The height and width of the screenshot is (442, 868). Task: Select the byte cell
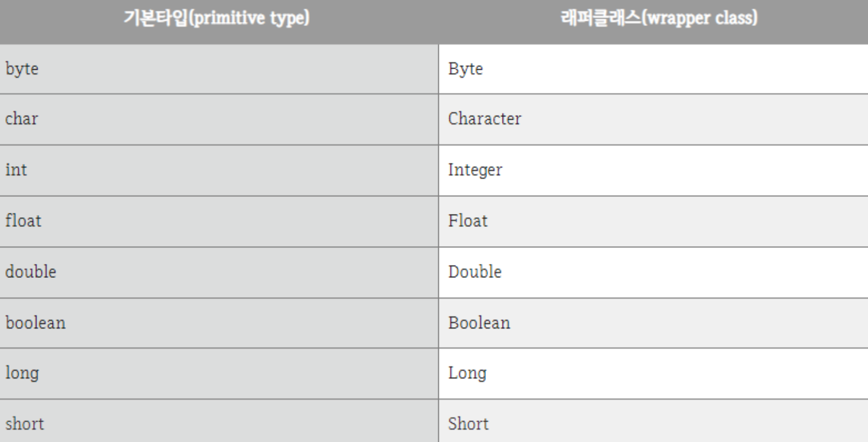click(219, 69)
